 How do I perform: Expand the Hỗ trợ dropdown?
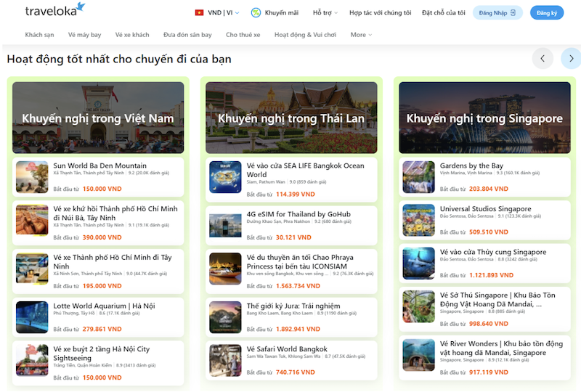[x=325, y=12]
